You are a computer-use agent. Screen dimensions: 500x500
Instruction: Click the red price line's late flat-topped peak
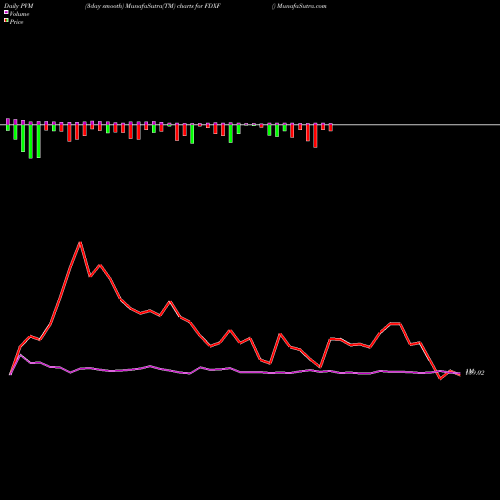(x=395, y=323)
